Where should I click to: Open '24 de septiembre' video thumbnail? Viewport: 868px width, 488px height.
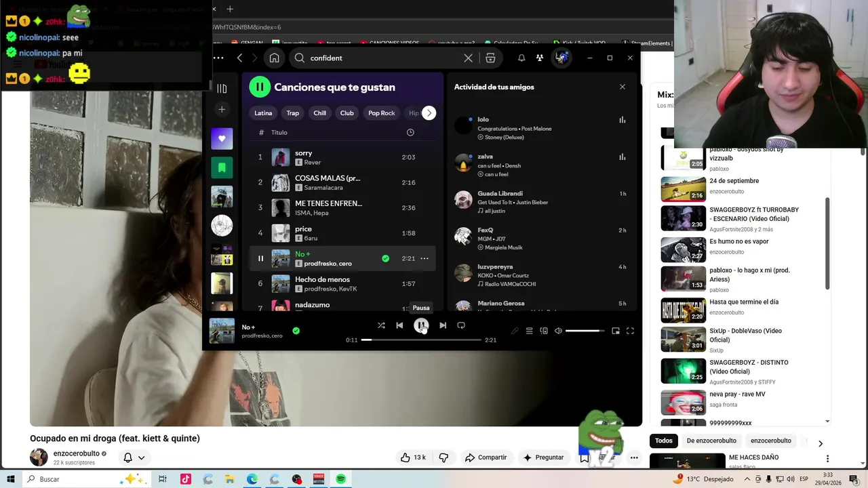[684, 189]
